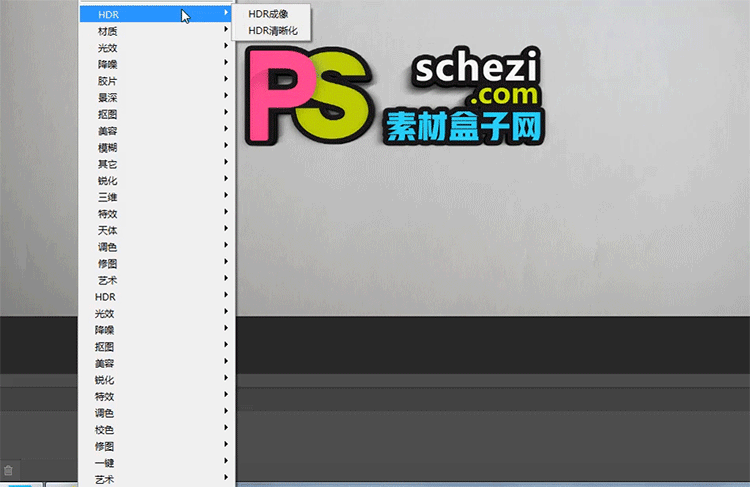This screenshot has height=487, width=750.
Task: Expand the 三维 submenu arrow
Action: pos(226,195)
